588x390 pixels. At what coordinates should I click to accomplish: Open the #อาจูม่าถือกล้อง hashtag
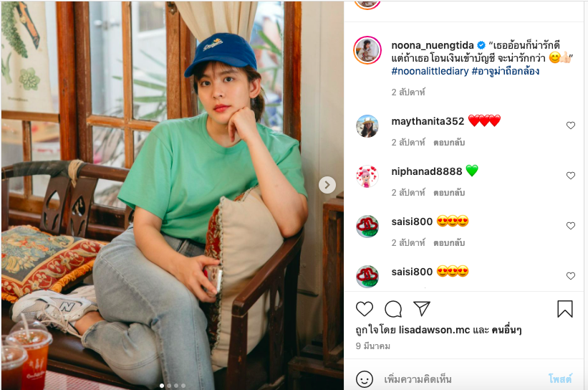[506, 71]
